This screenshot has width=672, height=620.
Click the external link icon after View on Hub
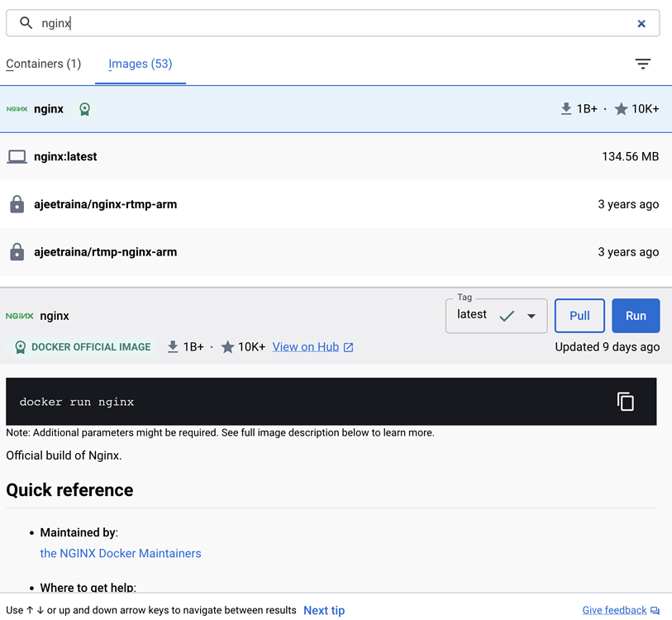[x=349, y=347]
